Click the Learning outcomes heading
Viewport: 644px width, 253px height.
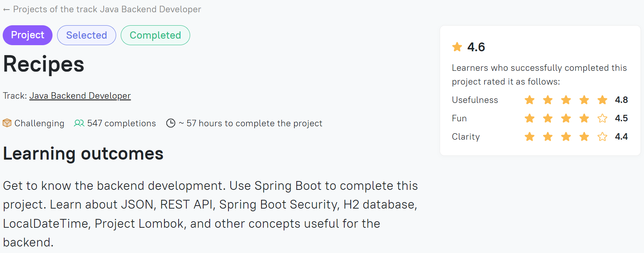(x=83, y=153)
